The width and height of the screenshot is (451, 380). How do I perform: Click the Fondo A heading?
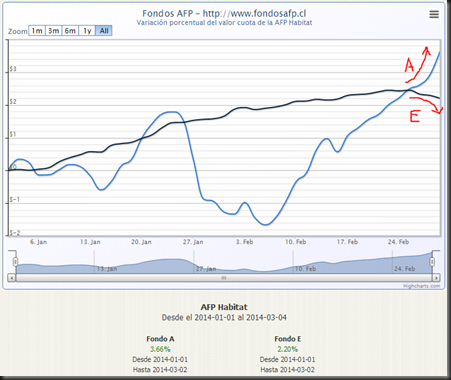pos(160,339)
